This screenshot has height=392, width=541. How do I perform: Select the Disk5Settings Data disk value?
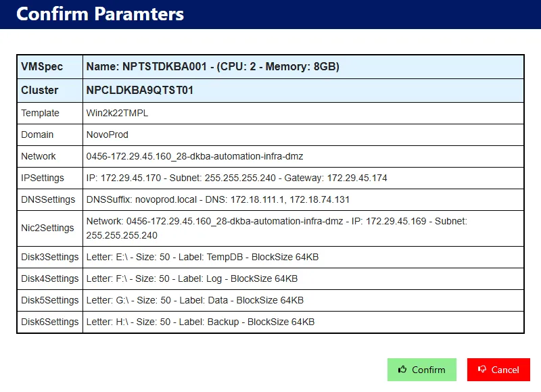[195, 300]
